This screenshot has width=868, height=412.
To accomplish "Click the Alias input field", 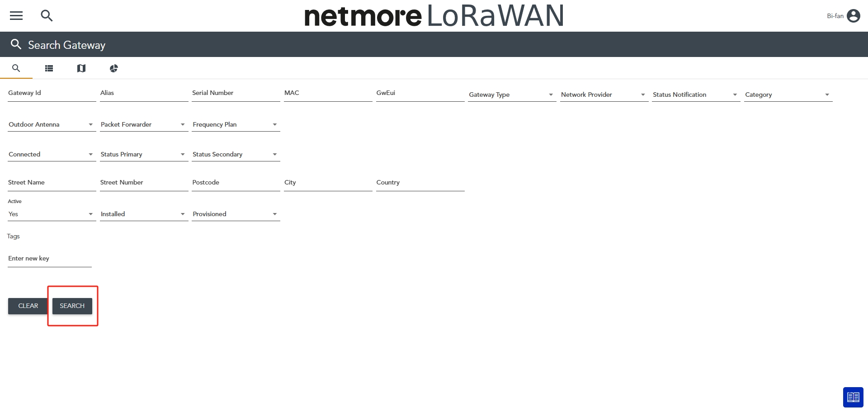I will point(144,93).
